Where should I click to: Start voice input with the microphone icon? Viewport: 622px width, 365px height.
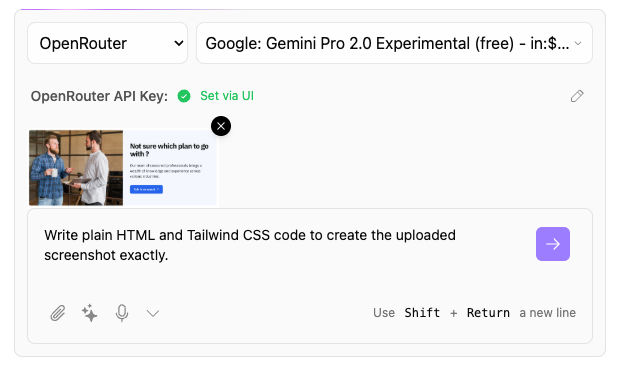click(x=122, y=313)
